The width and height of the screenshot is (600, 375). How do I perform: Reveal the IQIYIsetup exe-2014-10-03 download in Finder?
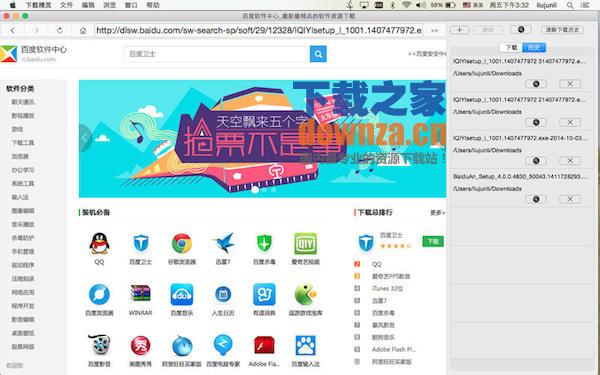coord(536,161)
